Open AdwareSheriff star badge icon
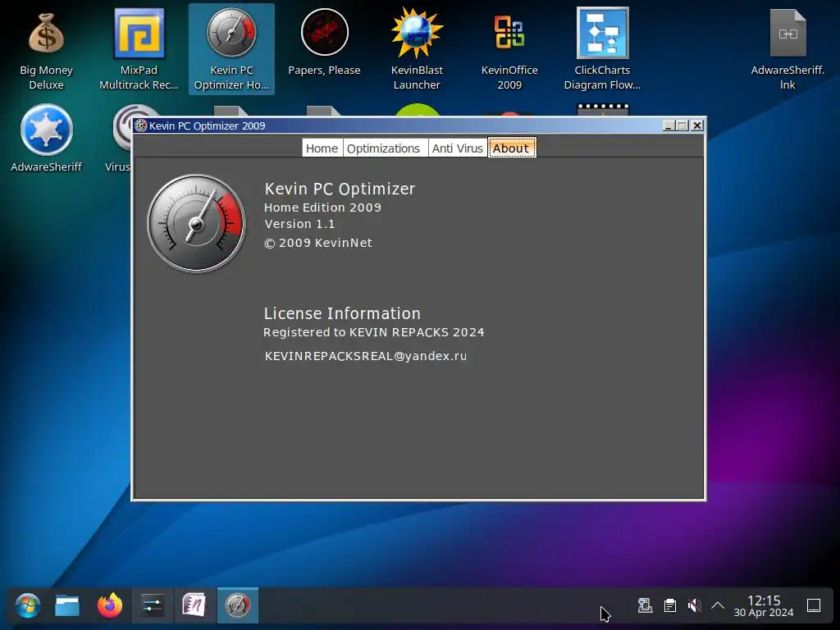The image size is (840, 630). [46, 139]
